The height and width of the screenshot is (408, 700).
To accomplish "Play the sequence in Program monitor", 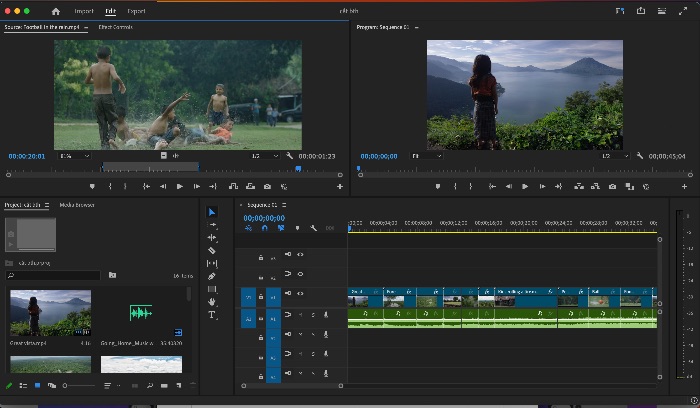I will [x=525, y=187].
